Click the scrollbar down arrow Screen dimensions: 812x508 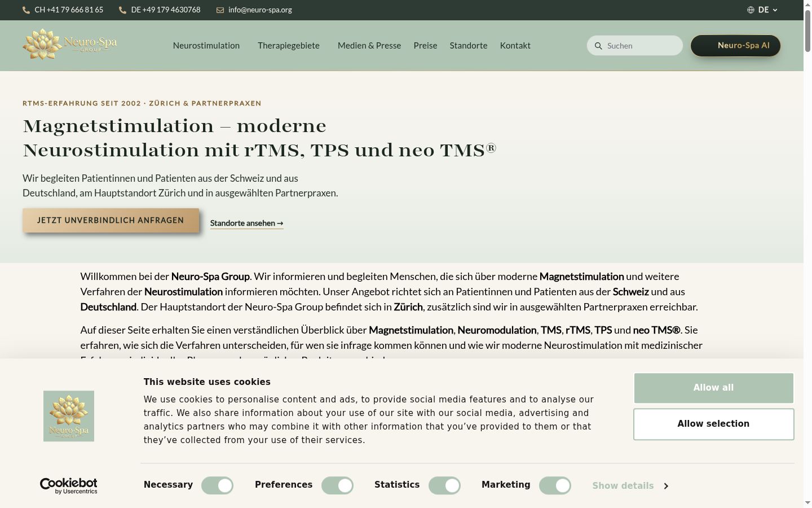[x=807, y=503]
